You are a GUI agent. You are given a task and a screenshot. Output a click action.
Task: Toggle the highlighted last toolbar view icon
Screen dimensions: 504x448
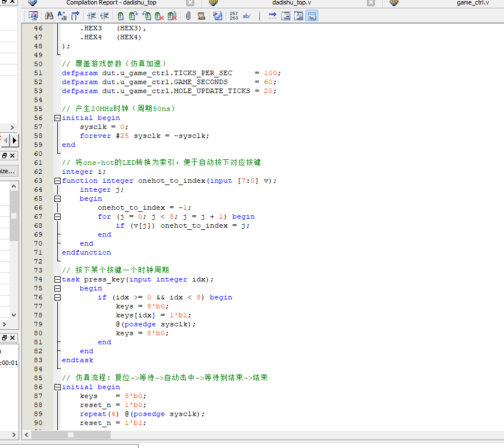pyautogui.click(x=312, y=16)
